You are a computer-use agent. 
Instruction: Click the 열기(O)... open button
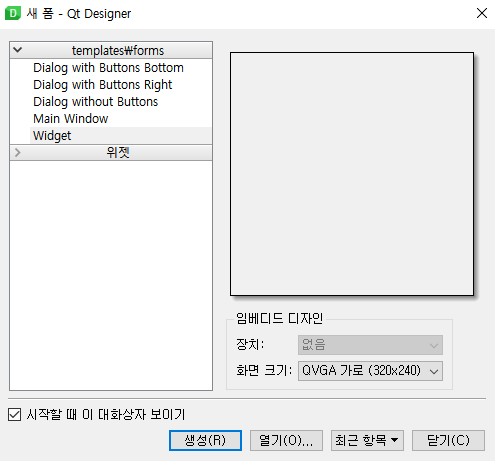pyautogui.click(x=286, y=440)
